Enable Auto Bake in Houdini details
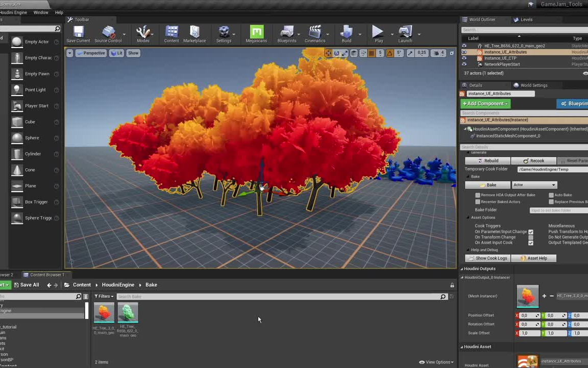588x368 pixels. (551, 195)
